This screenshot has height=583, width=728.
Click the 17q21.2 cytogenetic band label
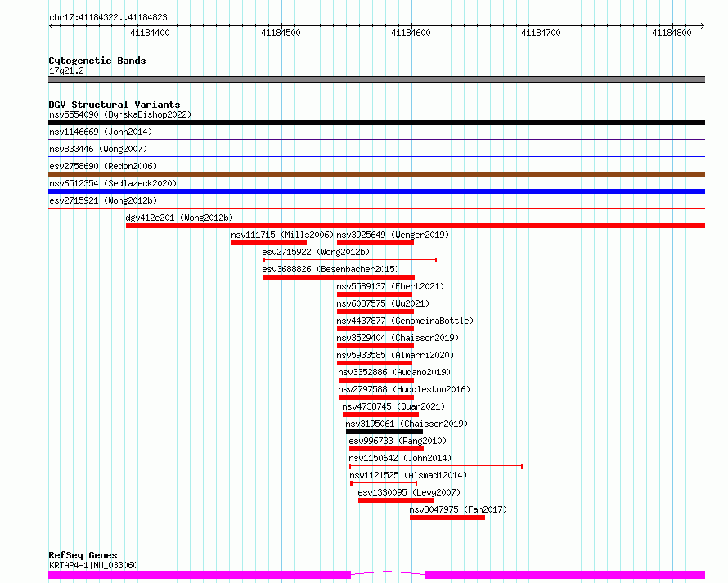[66, 70]
